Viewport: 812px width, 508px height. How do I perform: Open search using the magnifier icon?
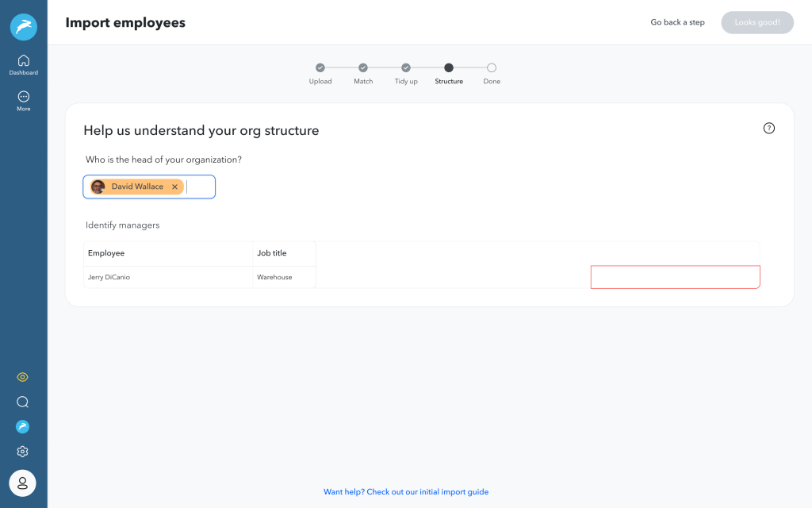tap(22, 402)
